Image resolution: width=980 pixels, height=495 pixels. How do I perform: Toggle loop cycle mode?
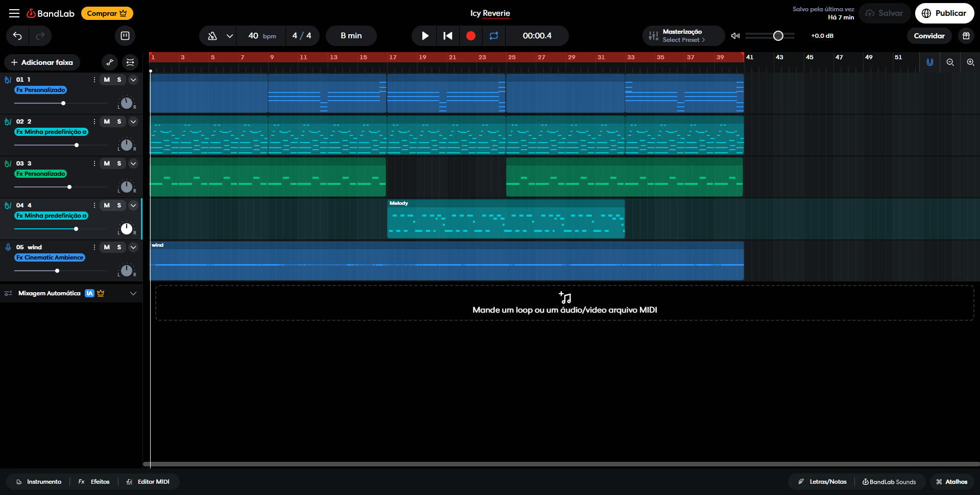pos(494,36)
